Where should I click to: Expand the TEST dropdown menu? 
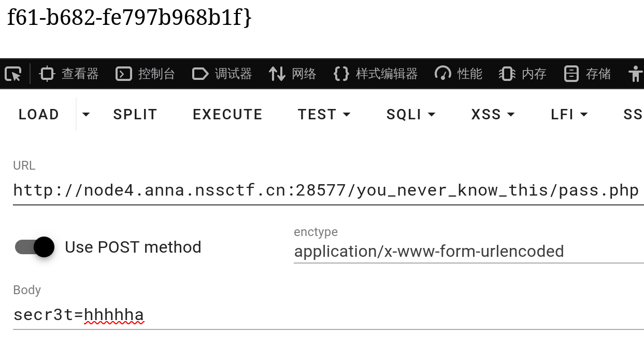pos(324,114)
